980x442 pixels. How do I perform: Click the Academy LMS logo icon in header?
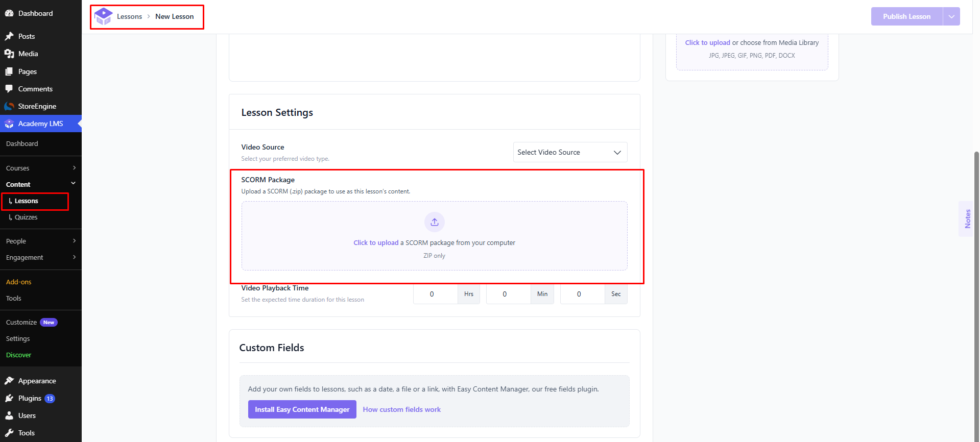[104, 16]
